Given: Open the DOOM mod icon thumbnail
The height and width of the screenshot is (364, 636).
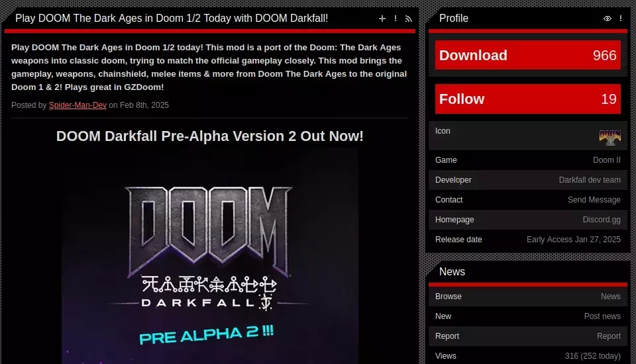Looking at the screenshot, I should point(610,138).
